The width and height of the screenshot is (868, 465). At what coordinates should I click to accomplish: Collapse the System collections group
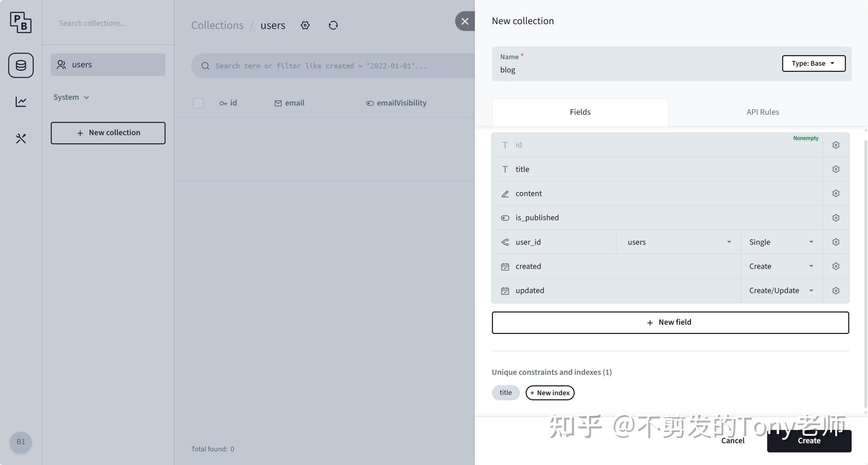[71, 97]
